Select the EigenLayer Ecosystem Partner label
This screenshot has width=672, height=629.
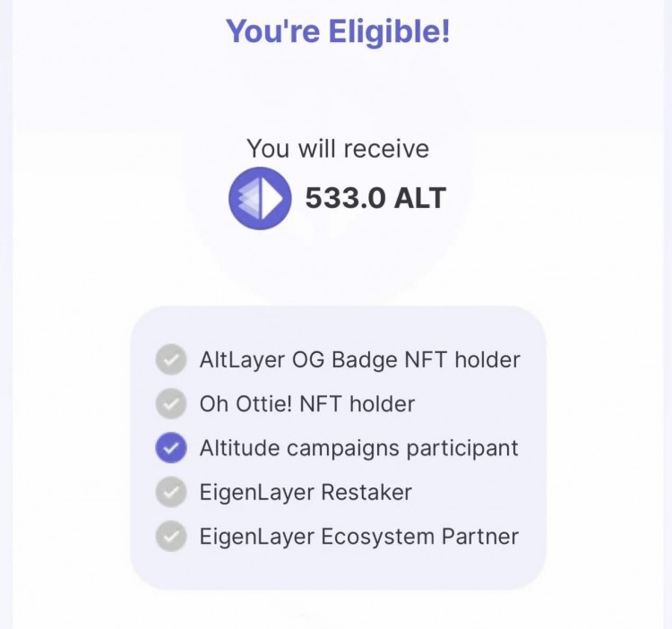click(358, 536)
